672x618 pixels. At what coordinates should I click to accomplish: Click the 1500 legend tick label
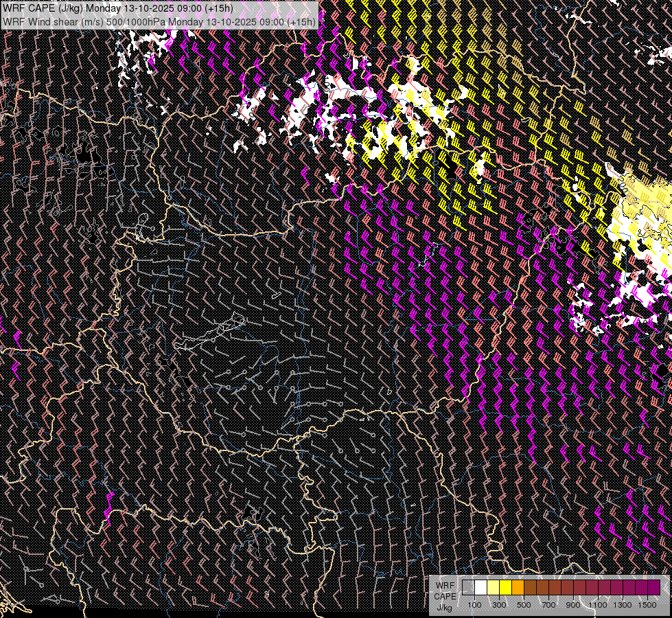coord(647,605)
